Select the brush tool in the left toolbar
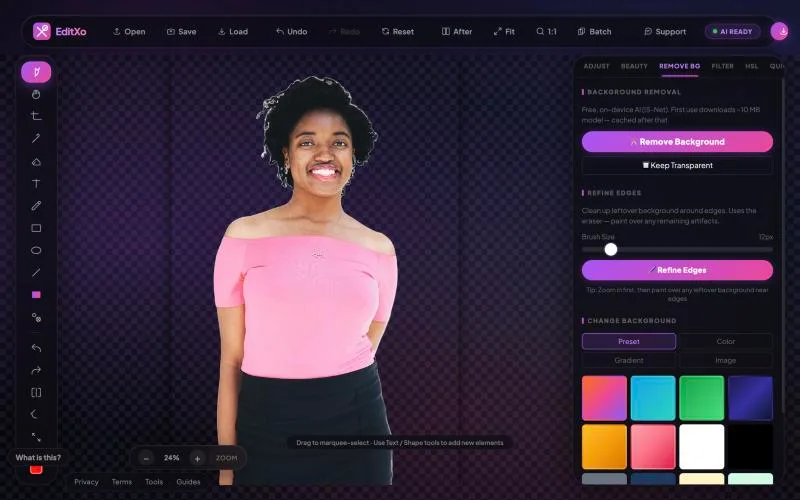Image resolution: width=800 pixels, height=500 pixels. point(36,138)
